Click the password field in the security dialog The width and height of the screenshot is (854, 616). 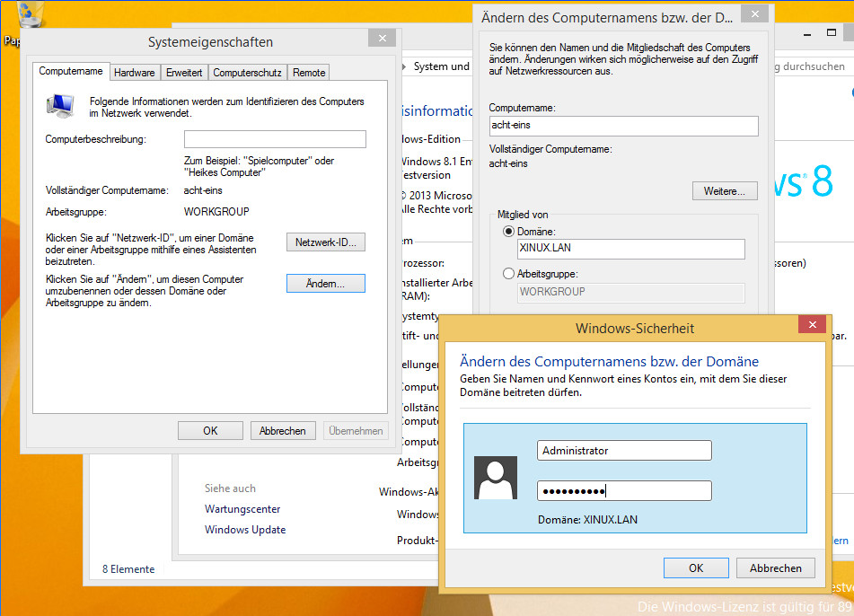click(x=623, y=490)
